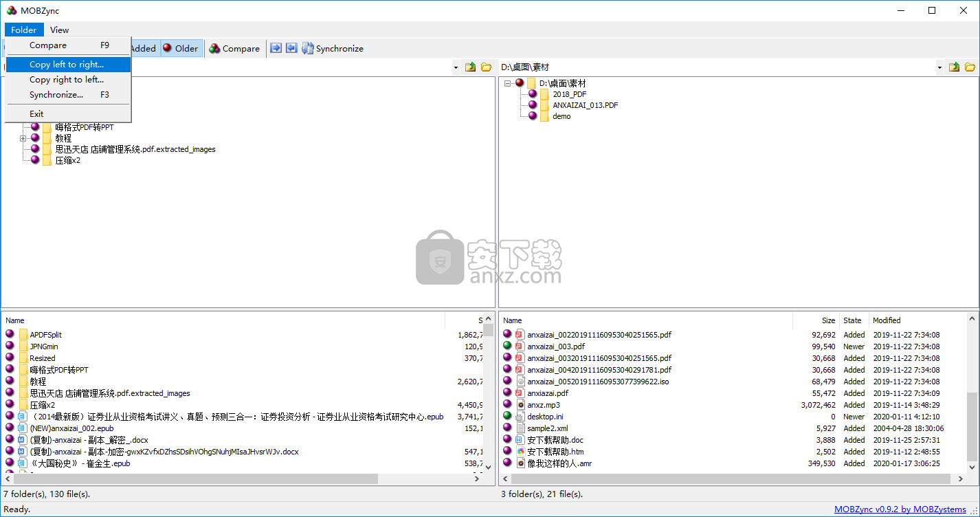
Task: Click the folder icon of APDFSplit in left list
Action: pyautogui.click(x=23, y=335)
